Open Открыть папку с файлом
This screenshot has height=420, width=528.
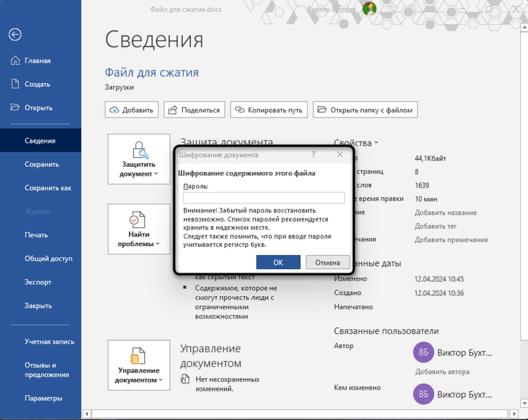coord(365,109)
